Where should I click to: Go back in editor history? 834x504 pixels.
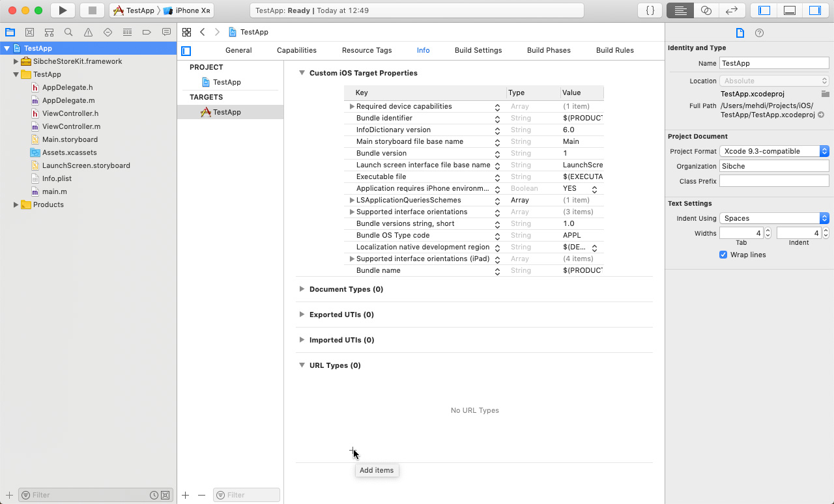(x=203, y=32)
